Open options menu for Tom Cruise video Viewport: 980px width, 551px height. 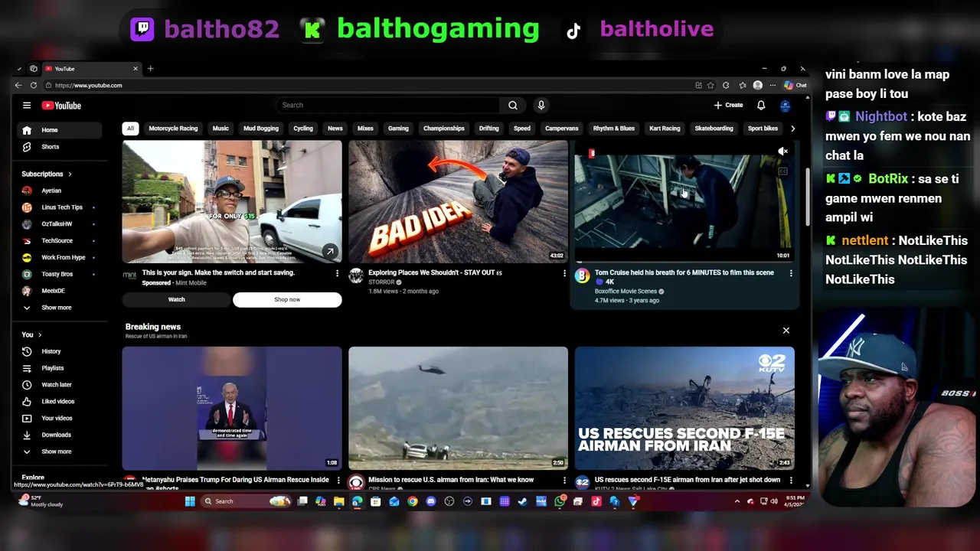(x=791, y=273)
